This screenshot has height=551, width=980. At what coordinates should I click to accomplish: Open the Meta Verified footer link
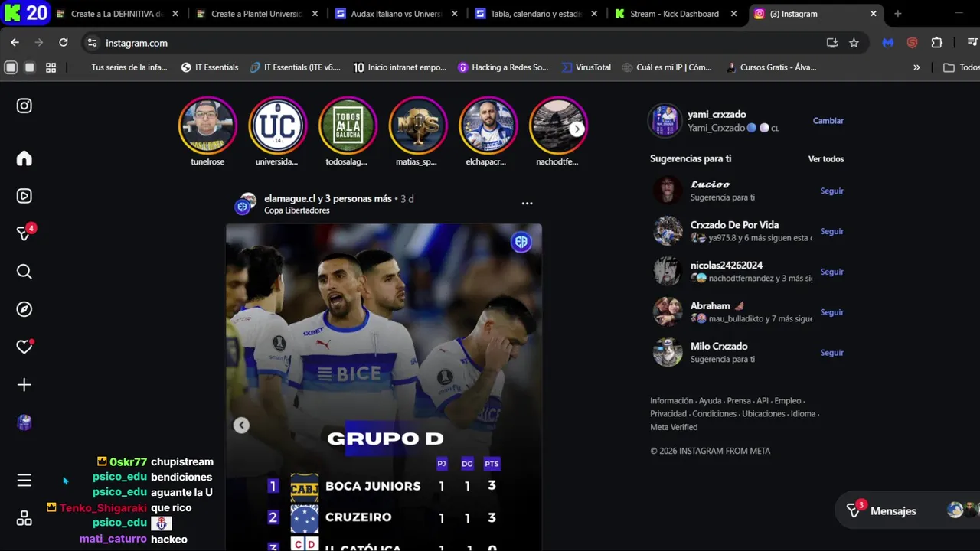tap(674, 427)
